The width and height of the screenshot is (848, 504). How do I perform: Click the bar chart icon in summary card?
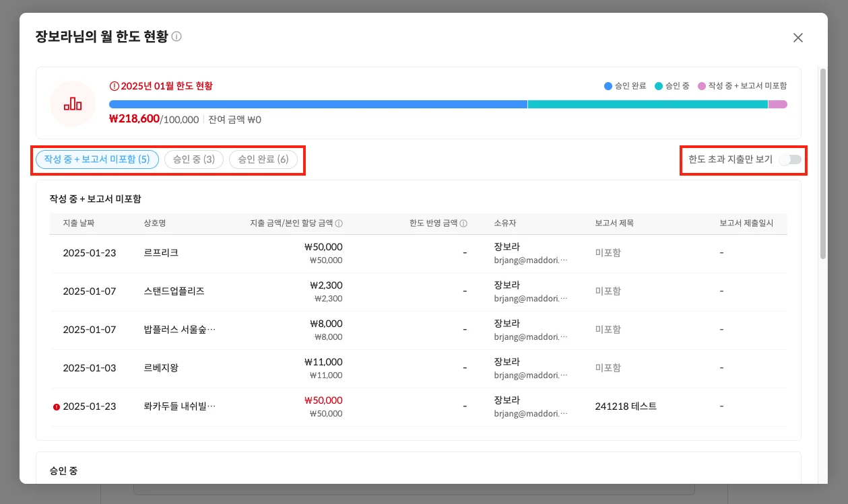73,104
